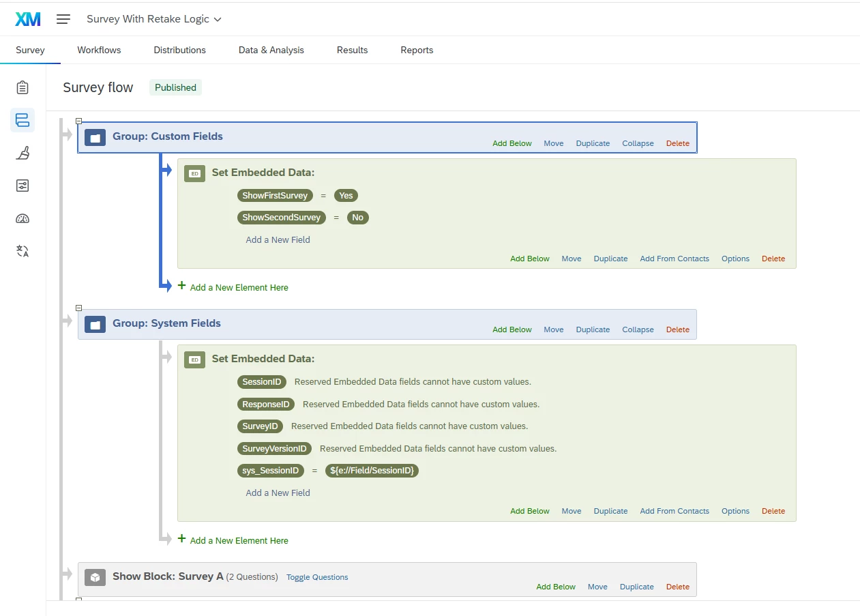Click the Published status badge
This screenshot has height=616, width=860.
(x=175, y=87)
